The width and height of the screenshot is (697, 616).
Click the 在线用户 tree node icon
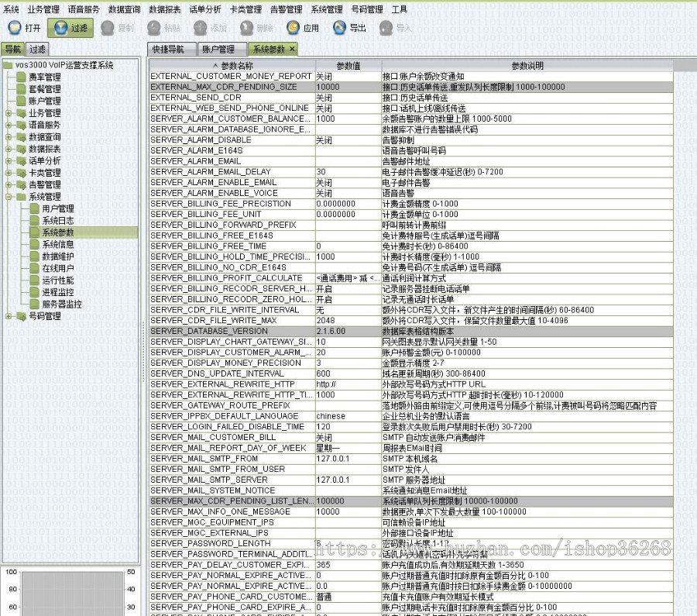click(35, 268)
